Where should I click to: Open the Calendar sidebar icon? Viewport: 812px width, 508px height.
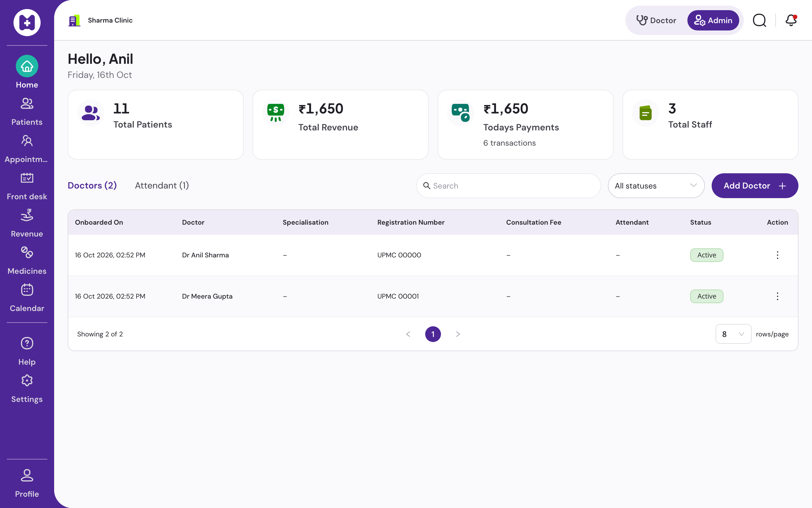[x=27, y=290]
